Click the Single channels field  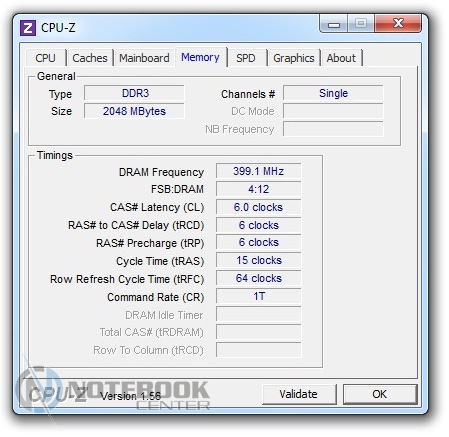coord(333,93)
